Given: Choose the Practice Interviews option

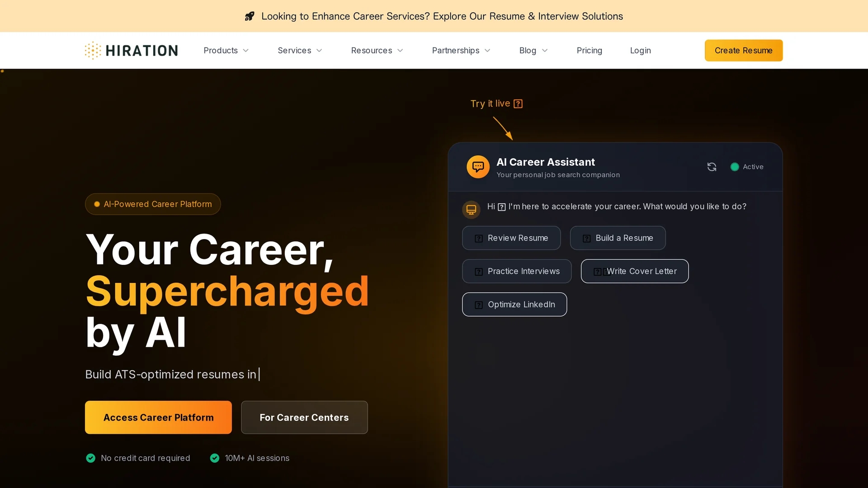Looking at the screenshot, I should pyautogui.click(x=517, y=271).
